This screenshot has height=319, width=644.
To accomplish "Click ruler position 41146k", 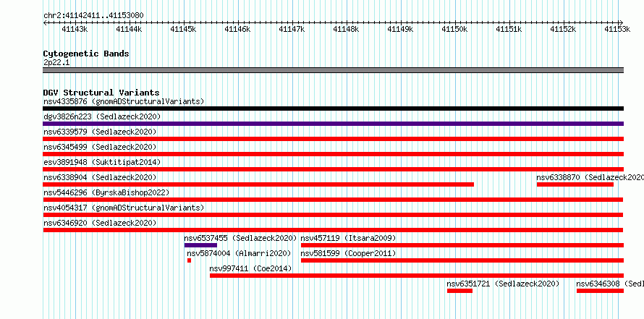I will pyautogui.click(x=237, y=29).
